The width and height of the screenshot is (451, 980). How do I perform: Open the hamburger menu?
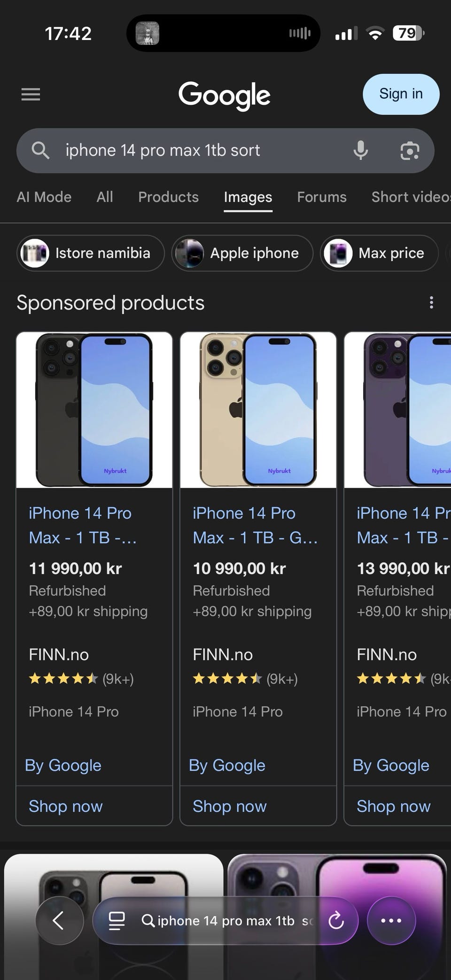point(31,94)
